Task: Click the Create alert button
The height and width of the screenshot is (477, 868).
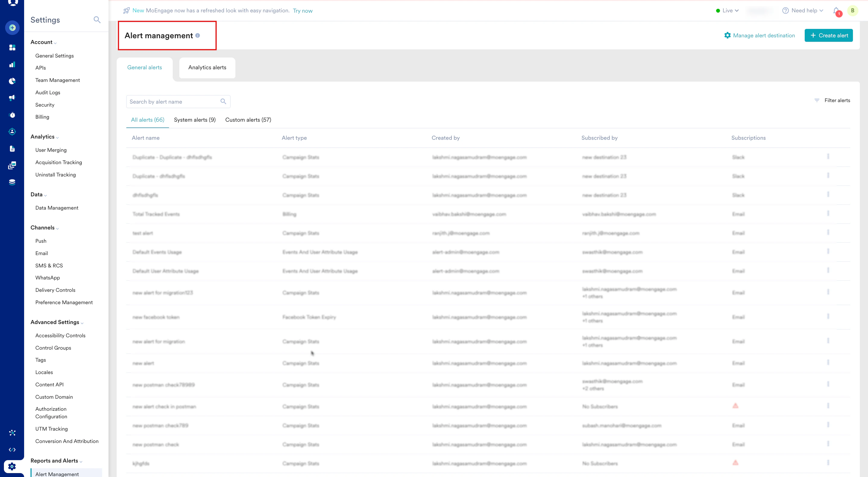Action: [828, 35]
